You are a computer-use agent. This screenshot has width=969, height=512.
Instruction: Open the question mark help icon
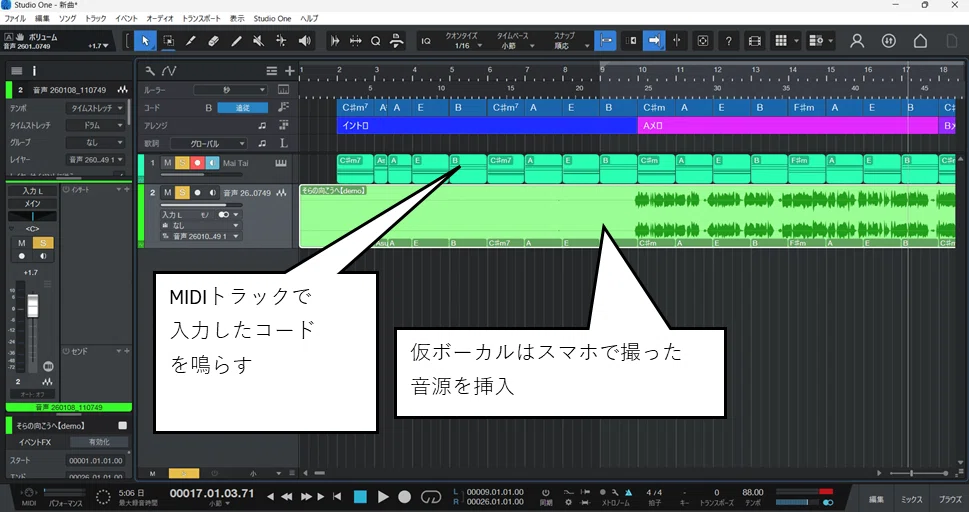coord(729,41)
